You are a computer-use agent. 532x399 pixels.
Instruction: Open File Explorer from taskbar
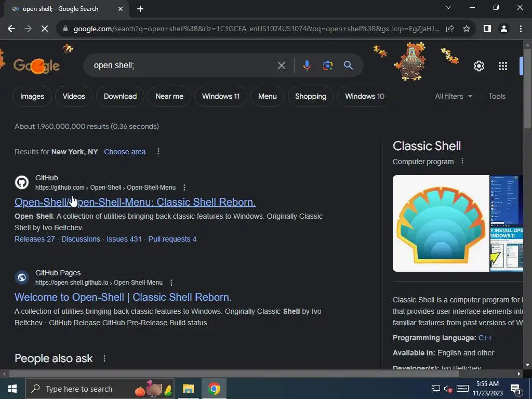coord(188,389)
